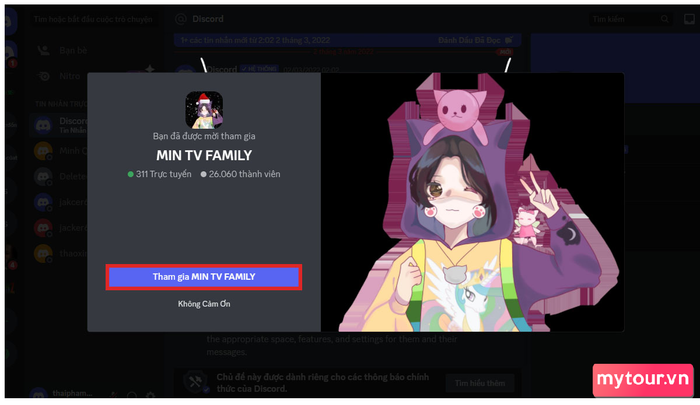This screenshot has height=405, width=700.
Task: Decline invite with Không Cảm Ơn
Action: [204, 304]
